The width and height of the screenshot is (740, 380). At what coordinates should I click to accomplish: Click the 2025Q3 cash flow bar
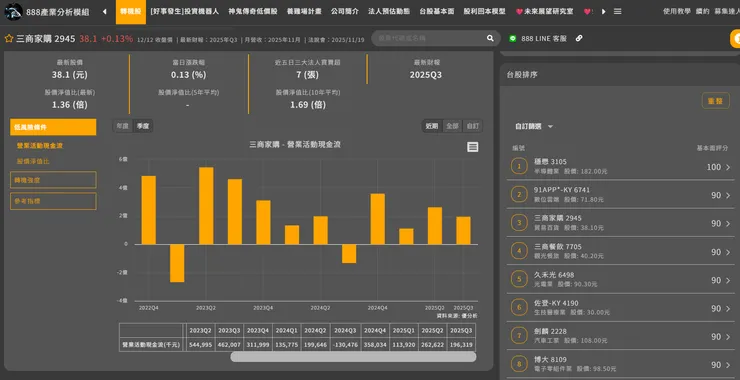[463, 230]
